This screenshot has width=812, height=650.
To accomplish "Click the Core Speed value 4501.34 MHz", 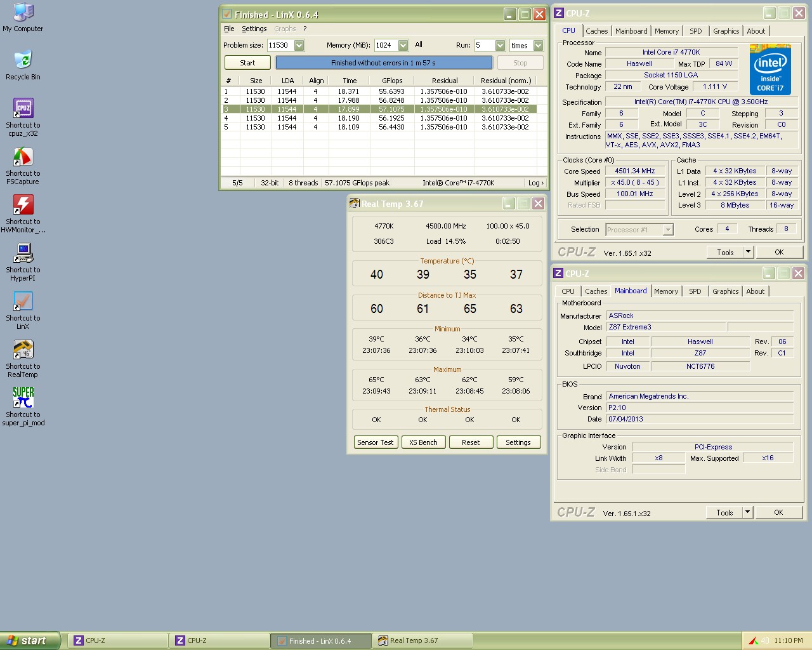I will [x=634, y=171].
